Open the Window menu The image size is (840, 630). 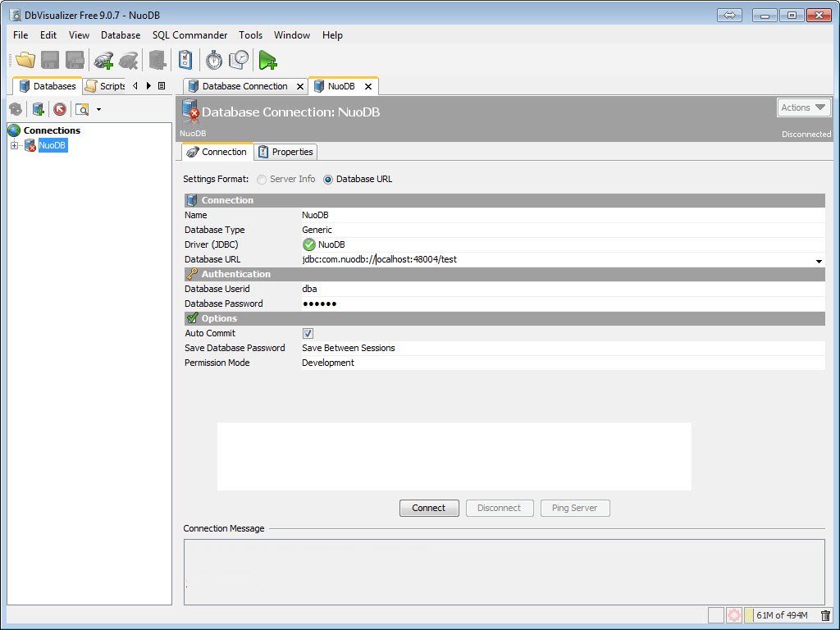[292, 34]
